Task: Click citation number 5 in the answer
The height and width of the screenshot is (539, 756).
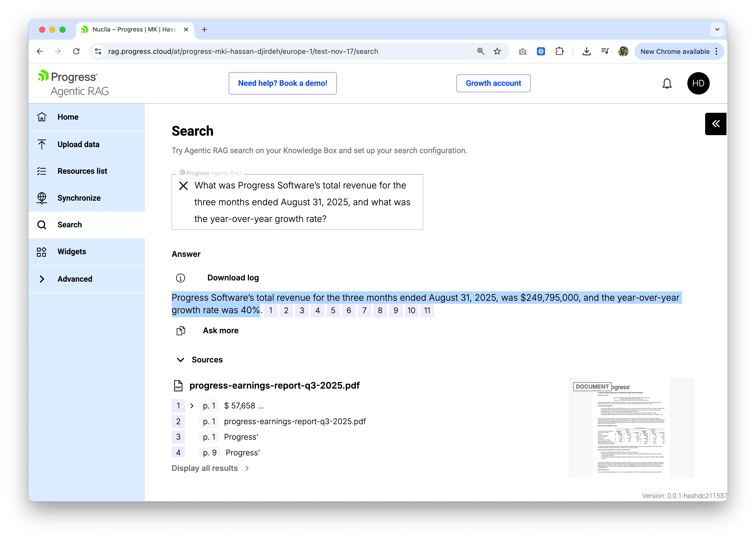Action: [x=333, y=310]
